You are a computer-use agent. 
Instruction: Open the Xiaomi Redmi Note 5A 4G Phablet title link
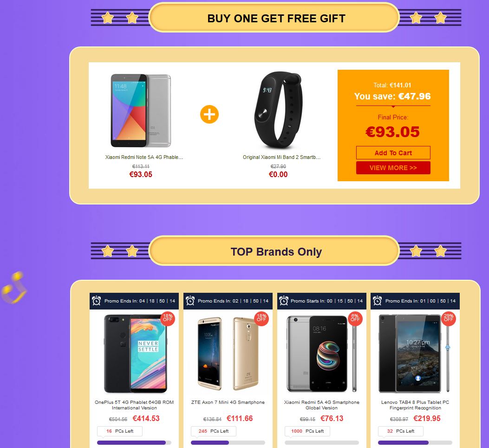point(144,157)
